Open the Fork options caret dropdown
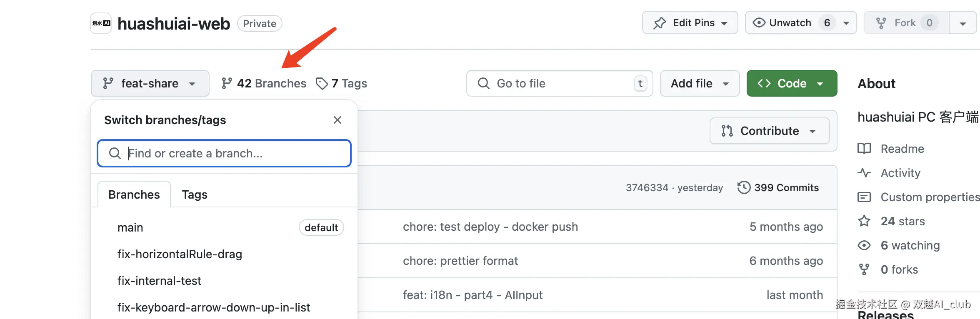Viewport: 980px width, 319px height. tap(962, 23)
